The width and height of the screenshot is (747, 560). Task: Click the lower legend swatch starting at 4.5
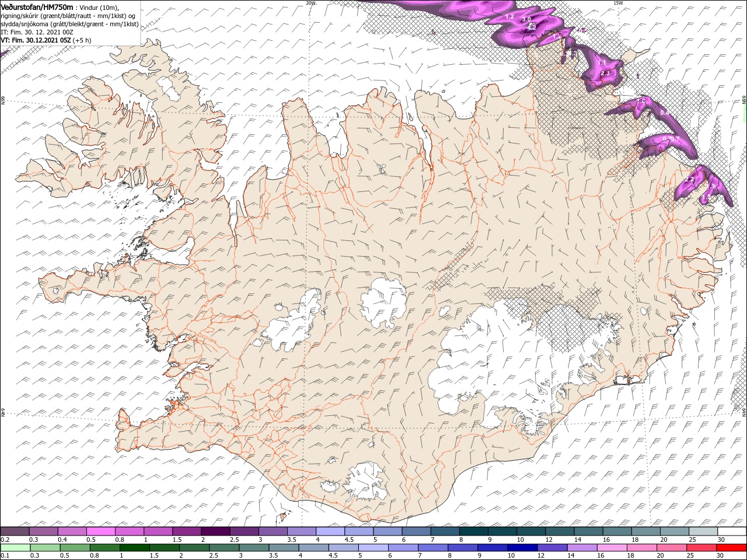(x=343, y=548)
